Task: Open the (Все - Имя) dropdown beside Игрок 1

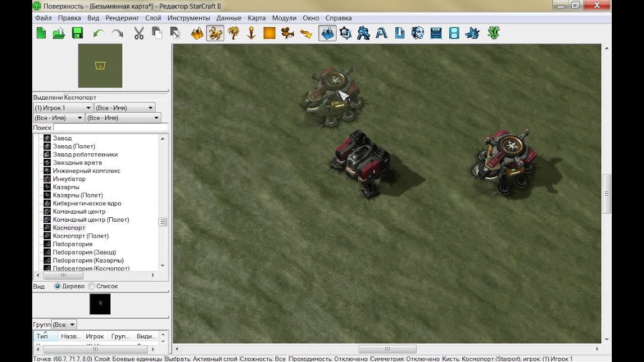Action: pos(124,108)
